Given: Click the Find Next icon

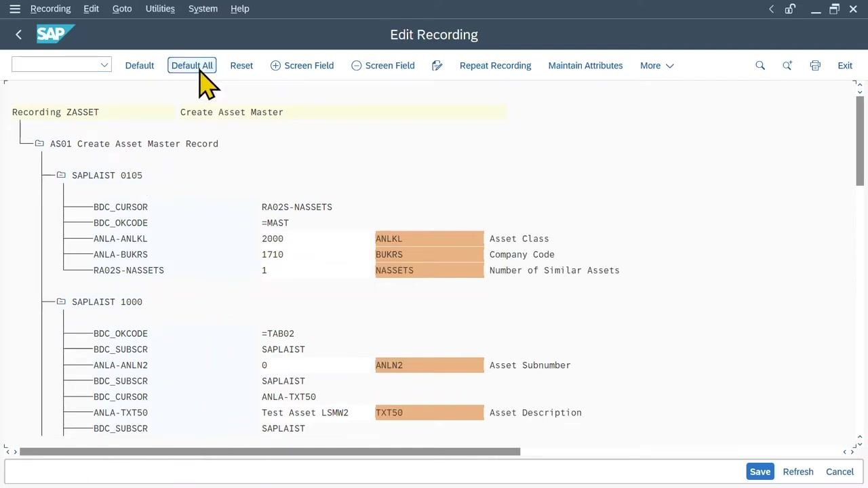Looking at the screenshot, I should (787, 66).
